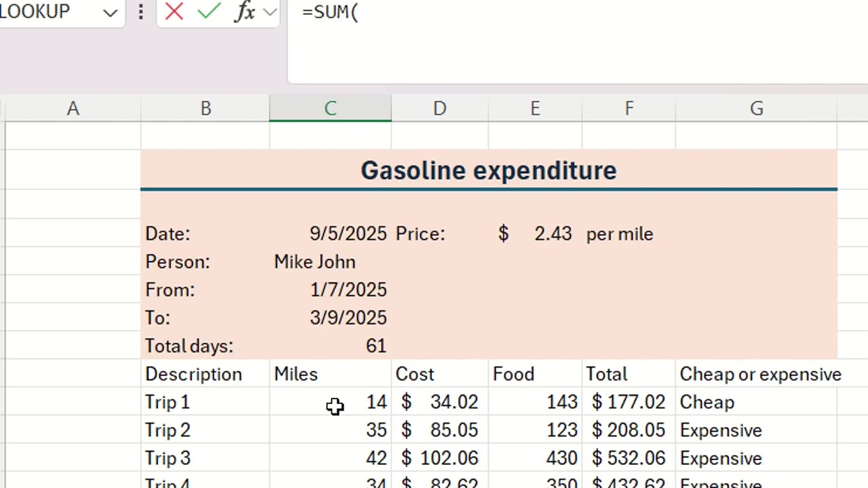The width and height of the screenshot is (868, 488).
Task: Expand the formula bar chevron
Action: coord(269,12)
